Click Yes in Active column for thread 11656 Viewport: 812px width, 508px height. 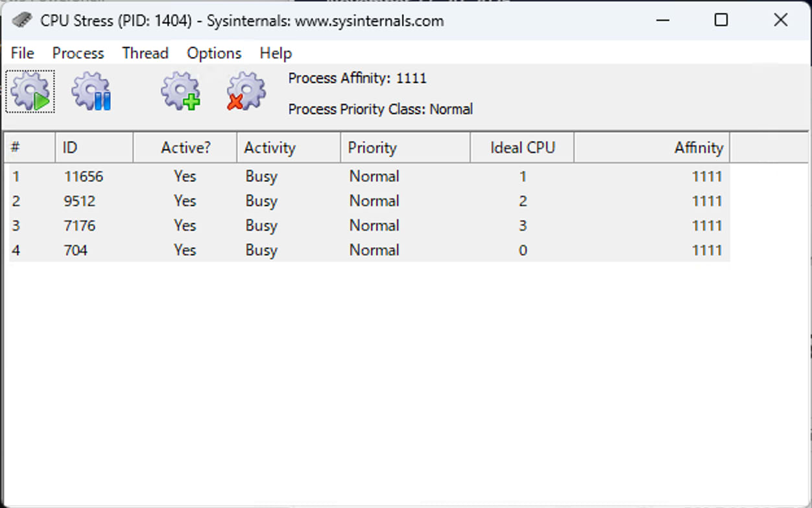click(185, 176)
